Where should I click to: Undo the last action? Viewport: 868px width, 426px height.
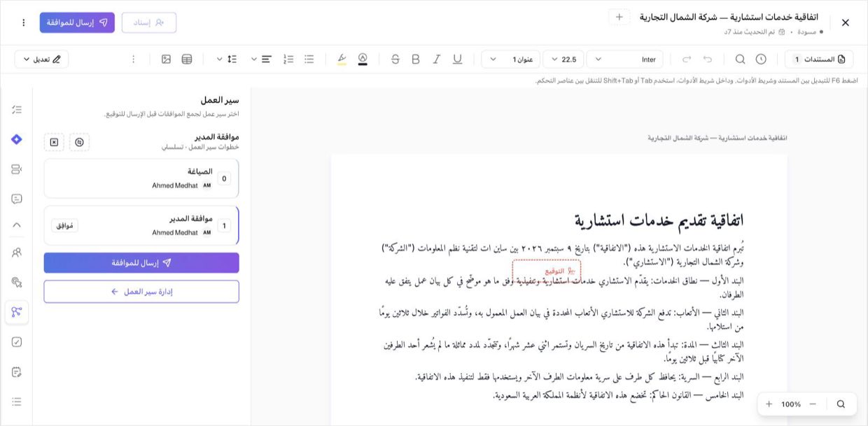point(708,59)
